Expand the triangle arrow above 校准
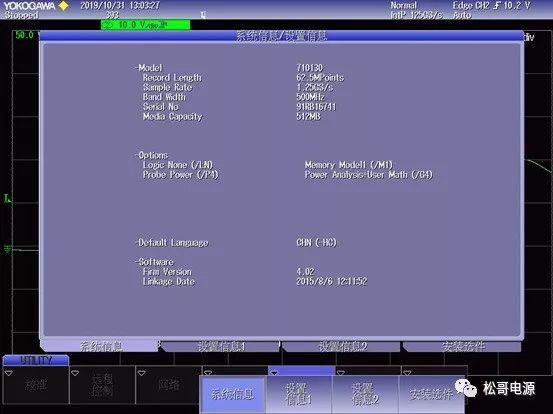553x414 pixels. point(8,373)
